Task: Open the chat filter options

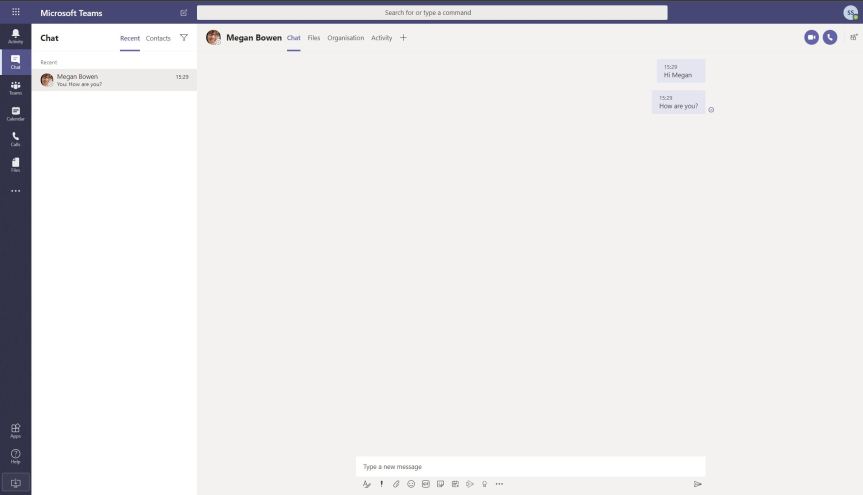Action: 183,38
